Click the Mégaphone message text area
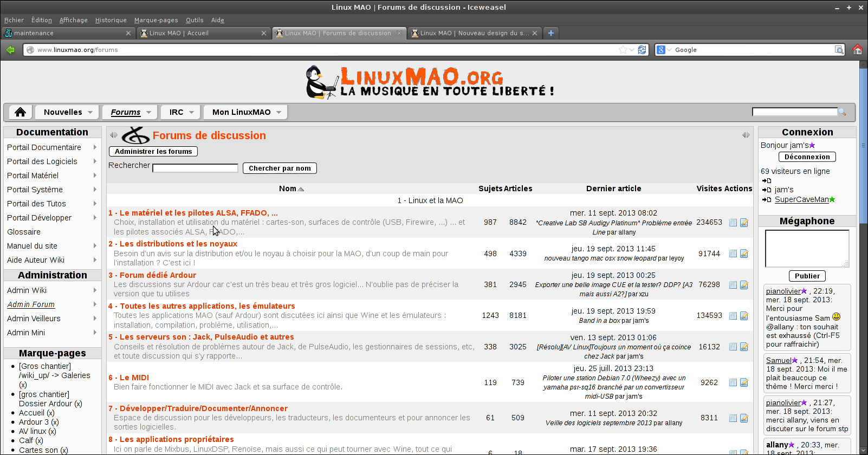Viewport: 868px width, 455px height. point(807,249)
